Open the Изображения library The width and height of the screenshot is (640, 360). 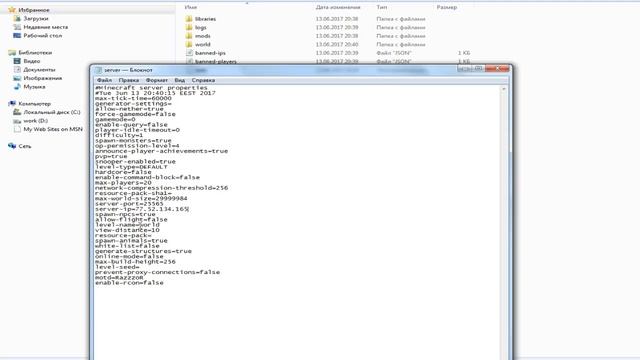43,78
